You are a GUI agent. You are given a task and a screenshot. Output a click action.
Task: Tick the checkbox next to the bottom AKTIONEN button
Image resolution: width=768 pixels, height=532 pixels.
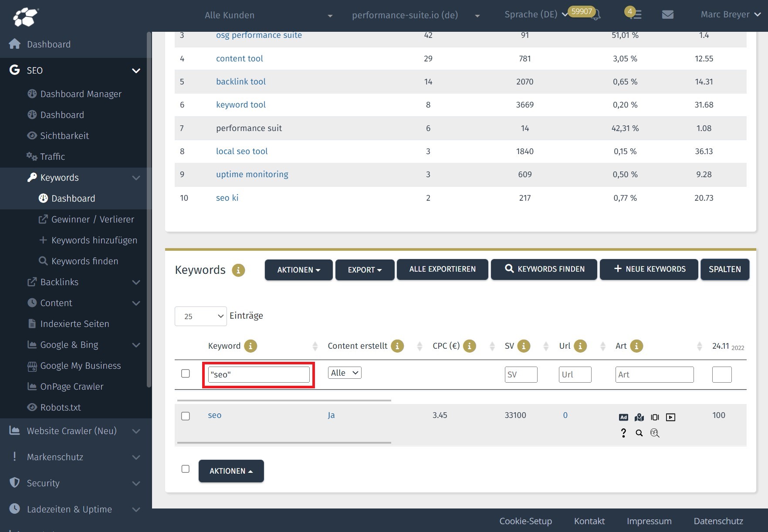186,469
